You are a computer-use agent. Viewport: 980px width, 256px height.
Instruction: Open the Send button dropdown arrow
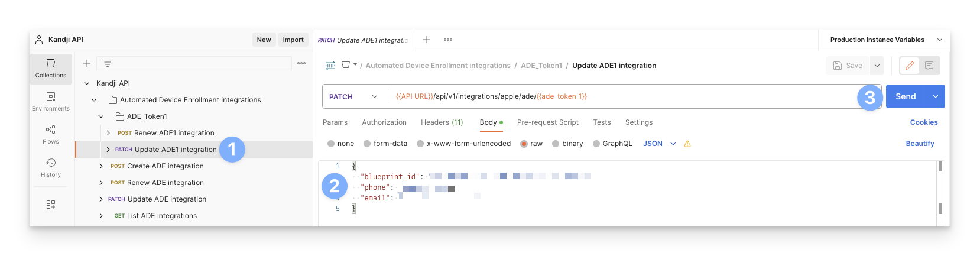(936, 96)
